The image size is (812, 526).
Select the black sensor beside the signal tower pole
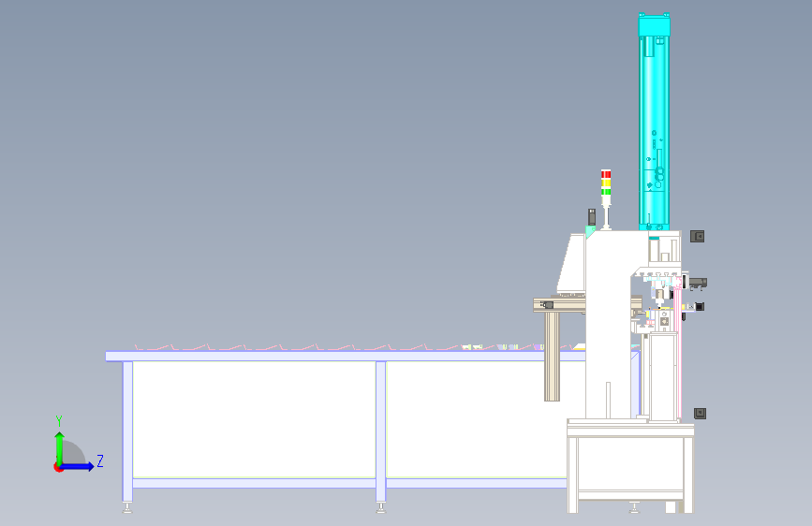[x=591, y=217]
